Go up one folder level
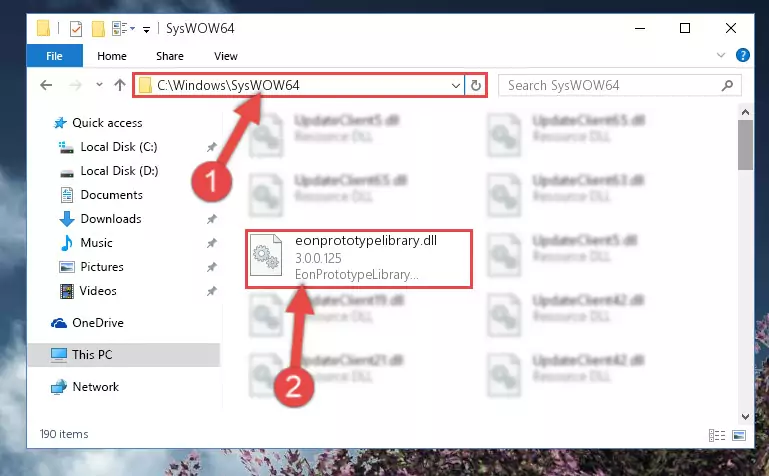769x476 pixels. (x=120, y=85)
